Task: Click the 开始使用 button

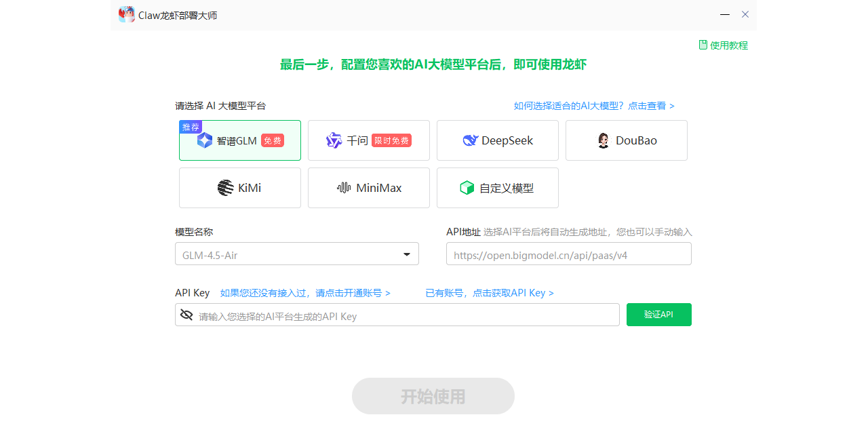Action: [433, 396]
